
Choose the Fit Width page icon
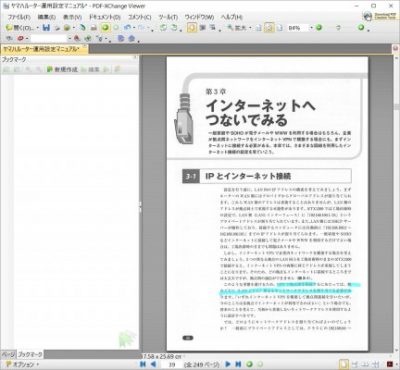pos(280,28)
